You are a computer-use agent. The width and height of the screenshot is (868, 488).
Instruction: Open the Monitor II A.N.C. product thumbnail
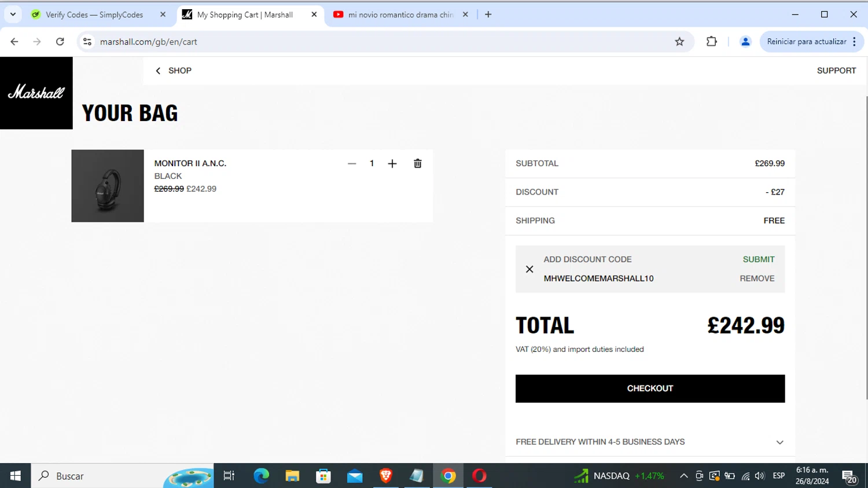[108, 186]
